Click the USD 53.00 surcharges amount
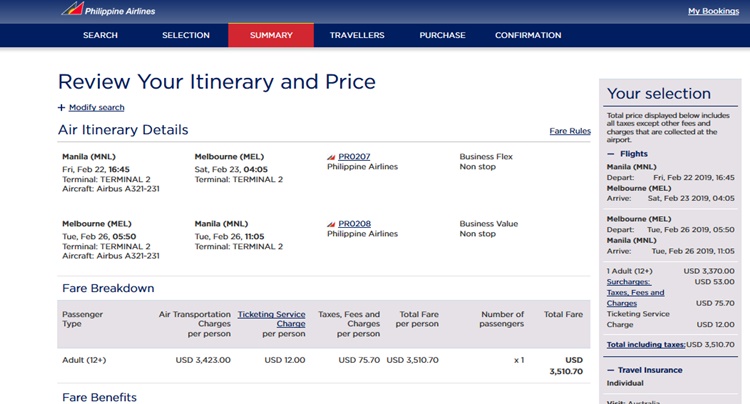This screenshot has width=750, height=404. tap(714, 282)
